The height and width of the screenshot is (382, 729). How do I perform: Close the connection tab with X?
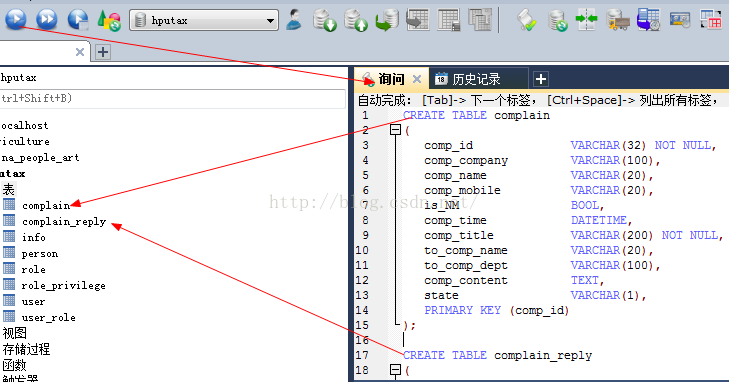tap(80, 52)
